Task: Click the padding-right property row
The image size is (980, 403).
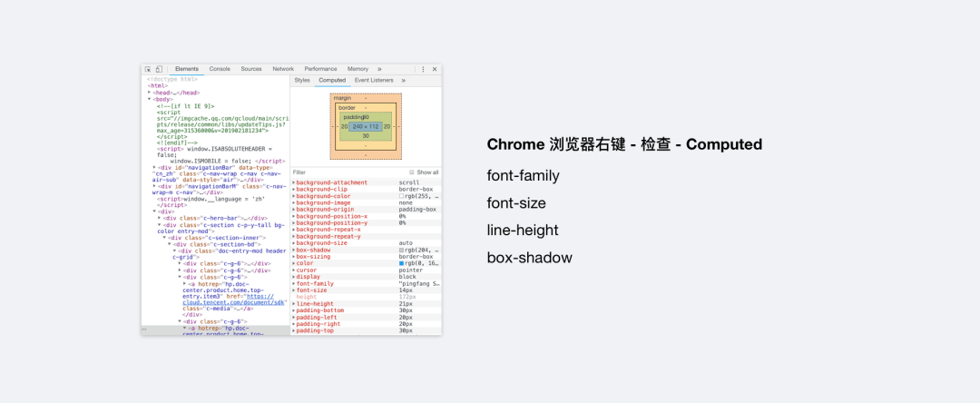Action: pyautogui.click(x=366, y=324)
